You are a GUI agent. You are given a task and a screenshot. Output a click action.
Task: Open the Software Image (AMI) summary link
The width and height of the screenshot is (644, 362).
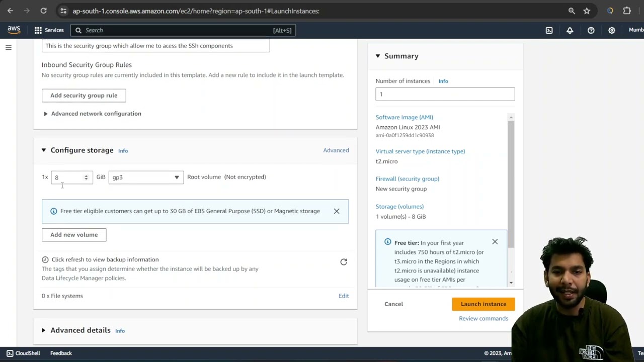404,117
